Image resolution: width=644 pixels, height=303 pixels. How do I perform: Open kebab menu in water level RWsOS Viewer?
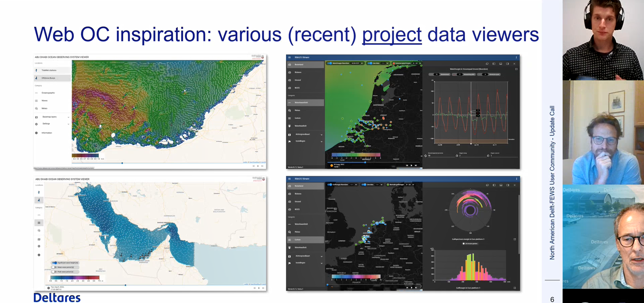[516, 57]
